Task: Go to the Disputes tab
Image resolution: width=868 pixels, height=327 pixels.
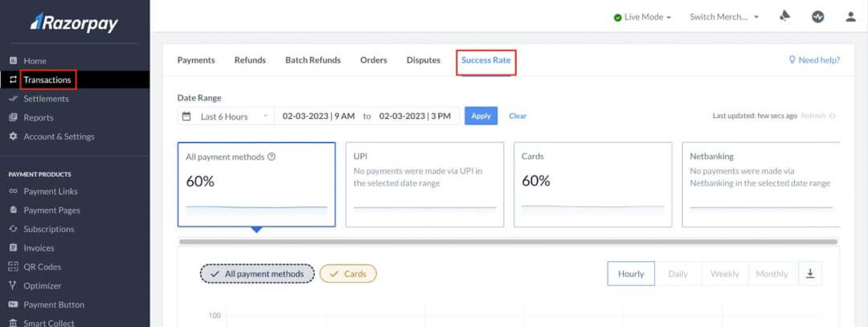Action: click(x=424, y=60)
